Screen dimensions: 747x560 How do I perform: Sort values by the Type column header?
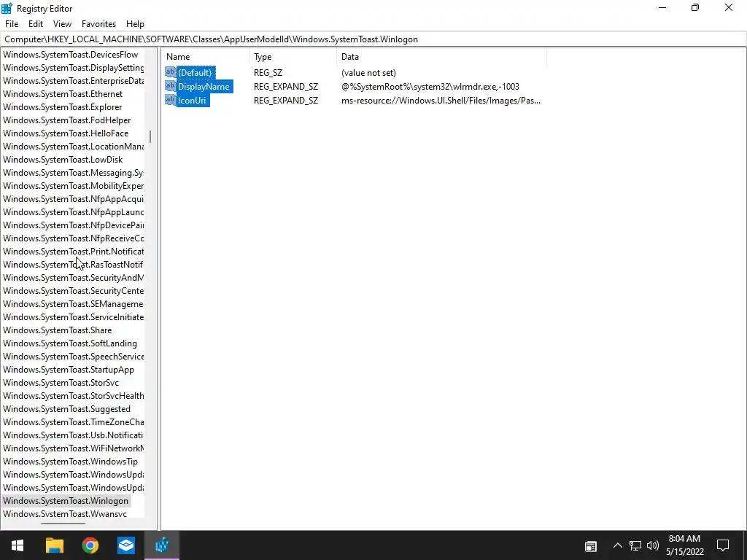click(293, 57)
